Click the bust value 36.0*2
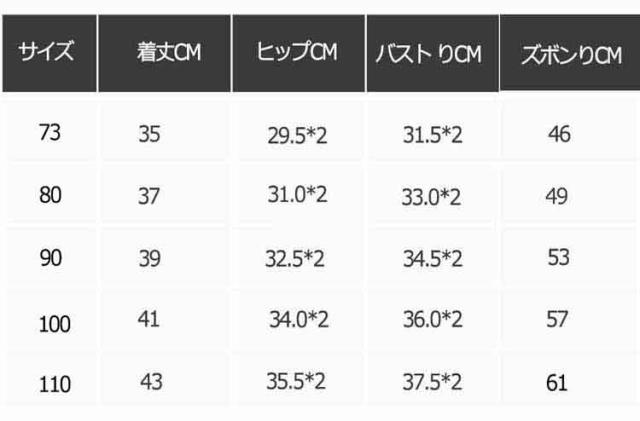 coord(430,320)
